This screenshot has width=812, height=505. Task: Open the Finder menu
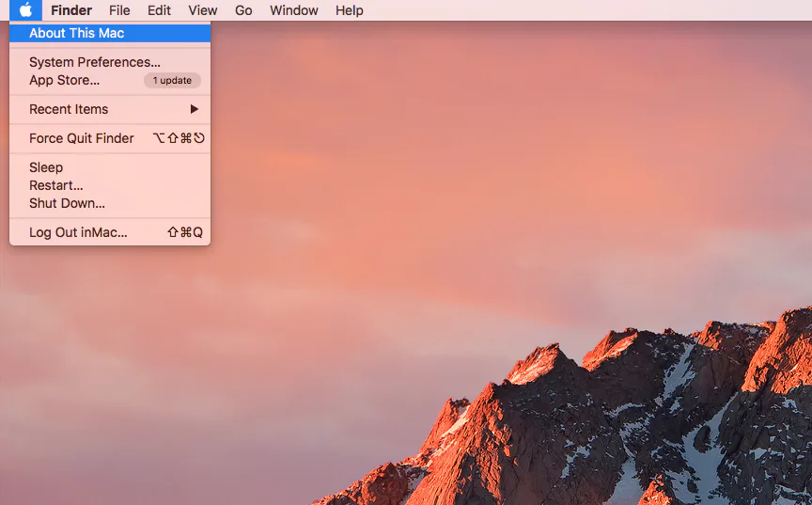tap(71, 10)
